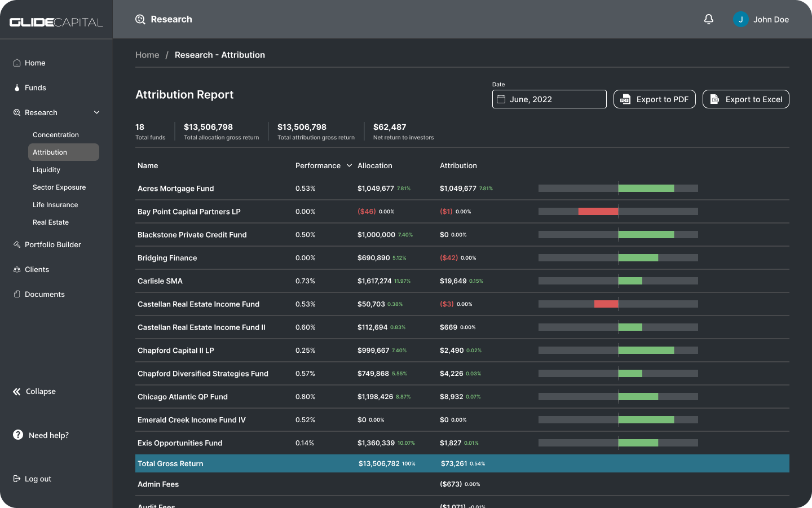Click Research - Attribution breadcrumb

(x=220, y=55)
